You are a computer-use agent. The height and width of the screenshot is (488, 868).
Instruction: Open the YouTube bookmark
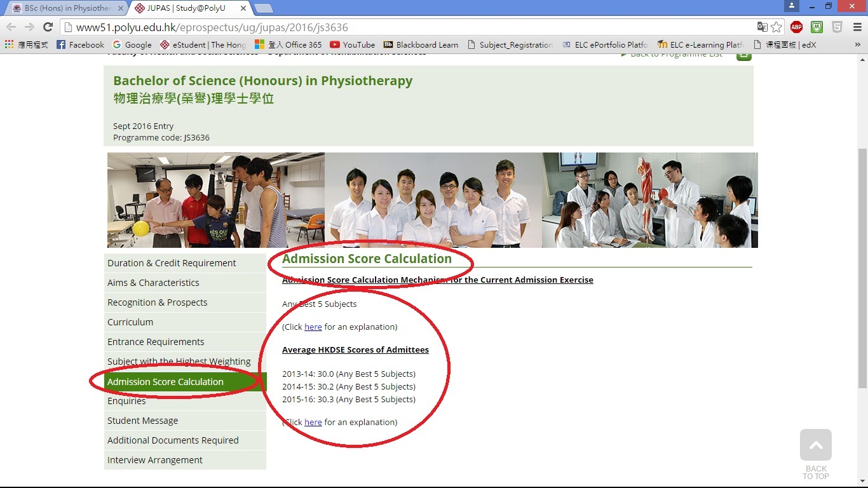(352, 44)
